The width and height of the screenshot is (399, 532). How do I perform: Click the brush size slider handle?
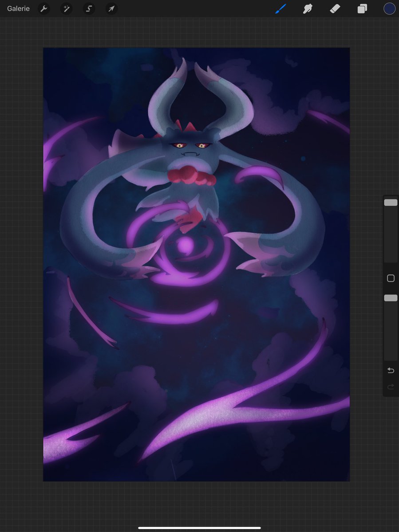391,202
